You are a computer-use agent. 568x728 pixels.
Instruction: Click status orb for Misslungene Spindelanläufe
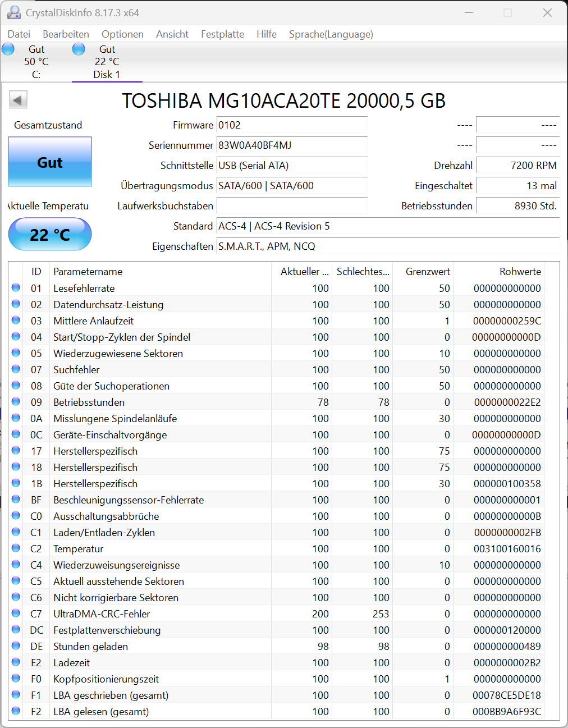(x=16, y=418)
